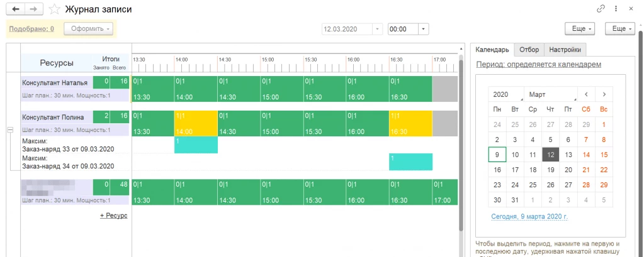Select March 12 in the calendar
Image resolution: width=644 pixels, height=257 pixels.
click(551, 155)
